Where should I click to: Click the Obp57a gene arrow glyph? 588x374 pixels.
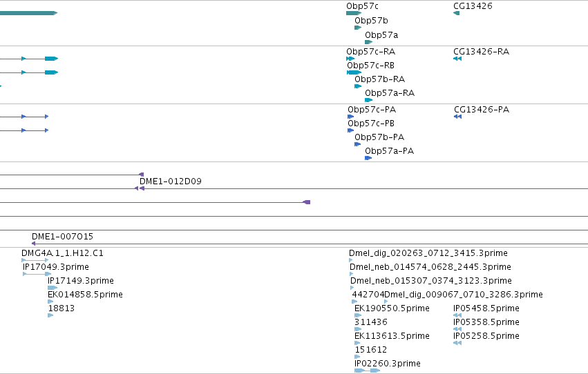369,42
